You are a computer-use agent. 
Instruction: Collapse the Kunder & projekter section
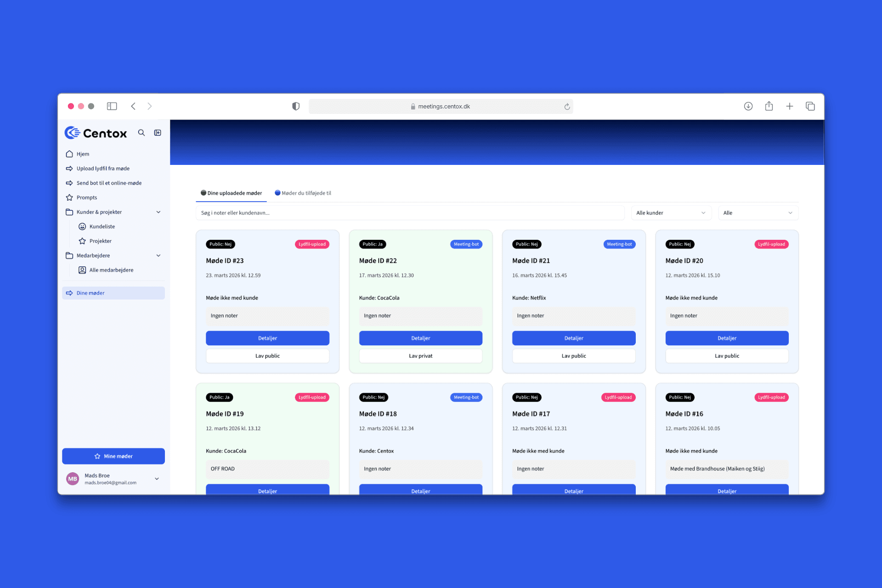tap(158, 212)
